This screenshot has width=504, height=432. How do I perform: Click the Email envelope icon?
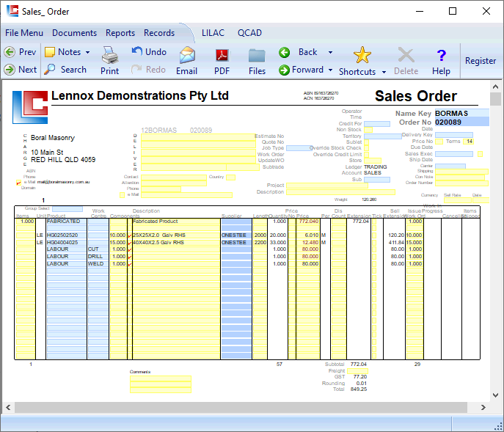click(187, 55)
